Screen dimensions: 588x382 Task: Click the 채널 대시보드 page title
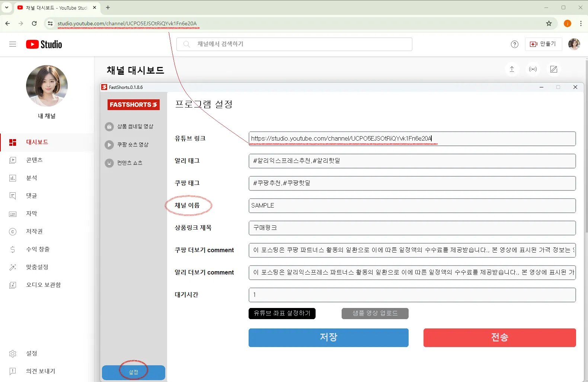(135, 70)
